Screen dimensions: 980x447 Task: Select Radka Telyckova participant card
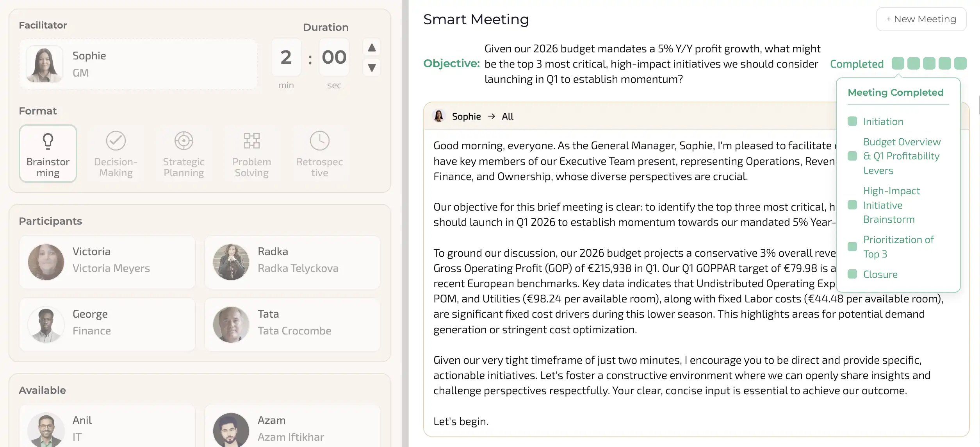(x=292, y=262)
